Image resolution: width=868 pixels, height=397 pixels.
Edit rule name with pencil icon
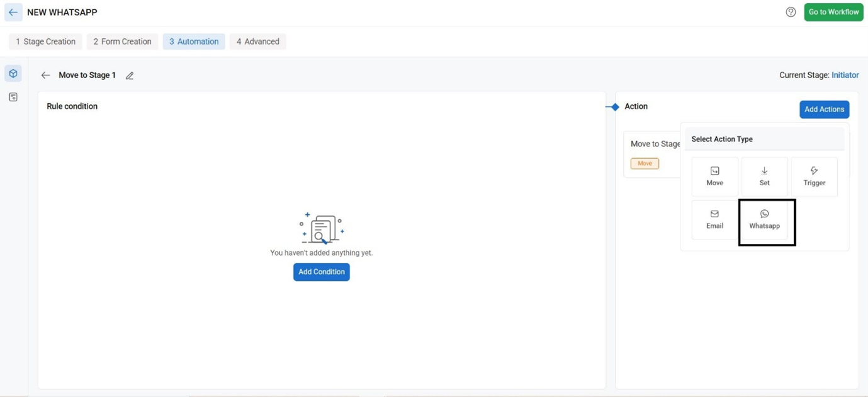[130, 76]
